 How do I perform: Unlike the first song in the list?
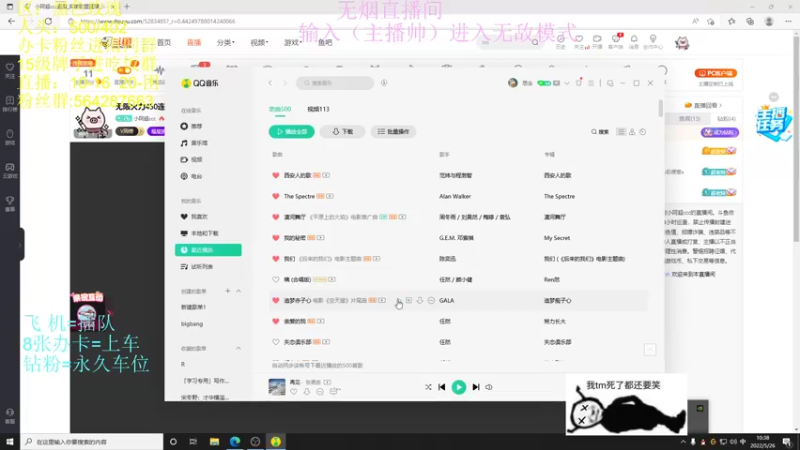[x=276, y=175]
